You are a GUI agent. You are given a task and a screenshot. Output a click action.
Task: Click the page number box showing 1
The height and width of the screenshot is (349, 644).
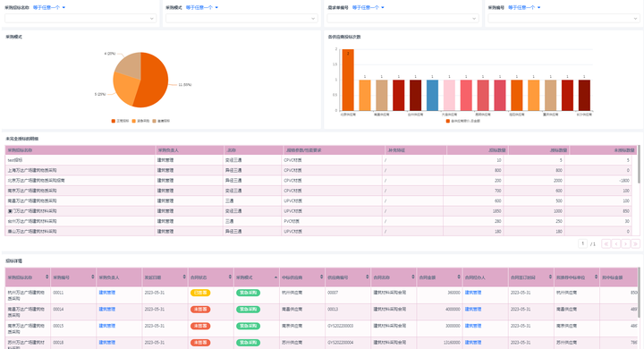pos(582,243)
